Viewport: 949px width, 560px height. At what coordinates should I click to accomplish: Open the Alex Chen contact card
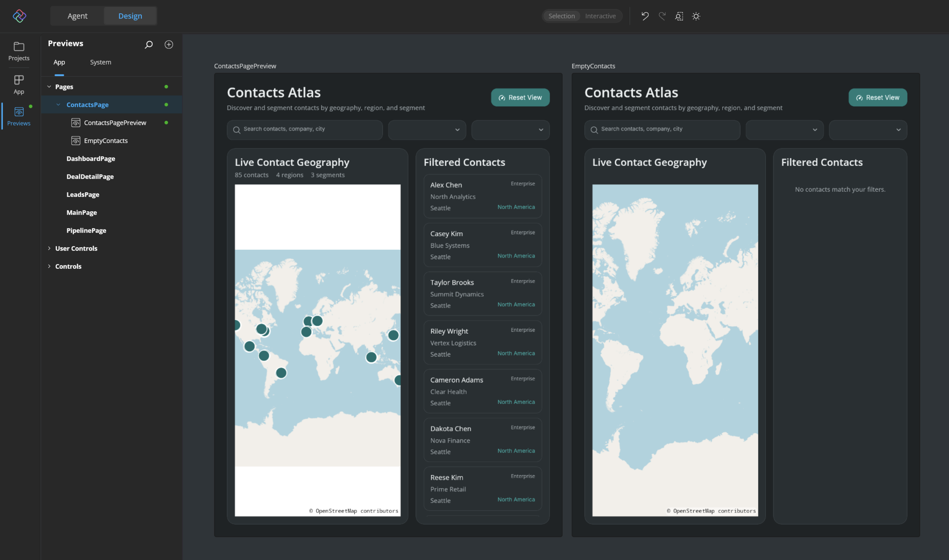tap(483, 196)
